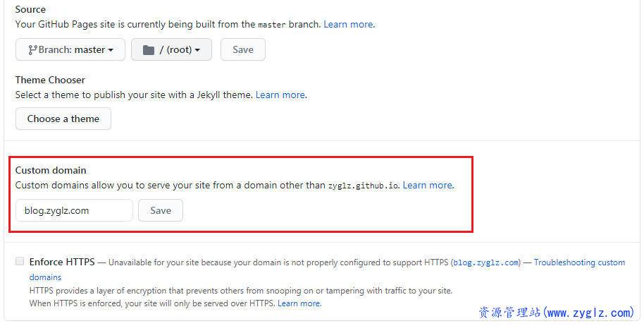The height and width of the screenshot is (326, 644).
Task: Click blog.zyglz.com in the HTTPS notice
Action: click(485, 262)
